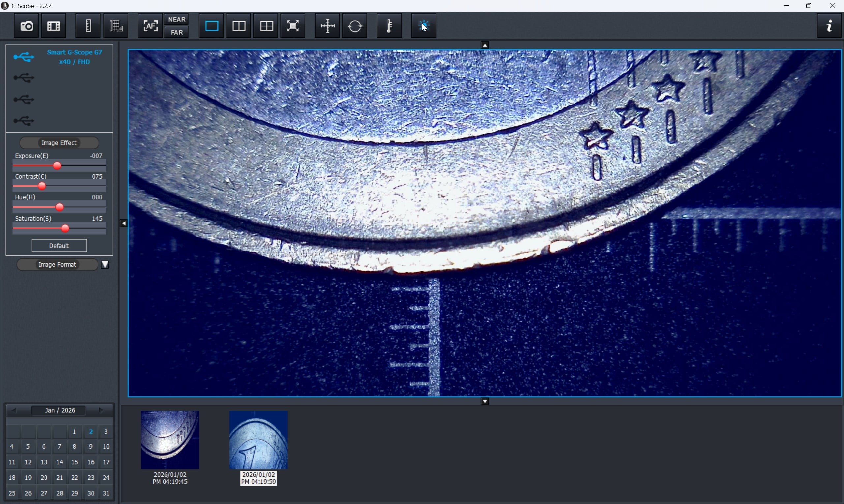
Task: Switch to four-pane grid view
Action: click(266, 26)
